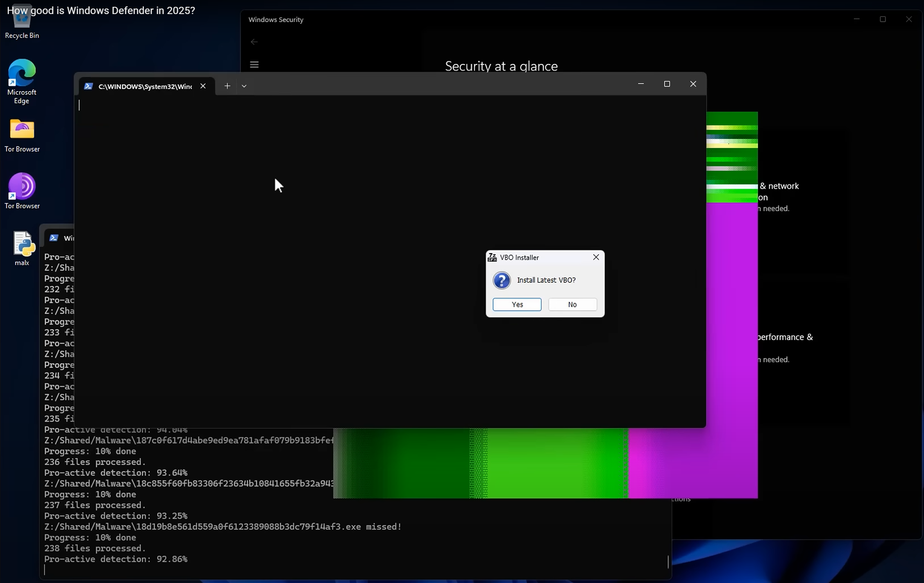Image resolution: width=924 pixels, height=583 pixels.
Task: Click No in the VBO Installer dialog
Action: pos(572,304)
